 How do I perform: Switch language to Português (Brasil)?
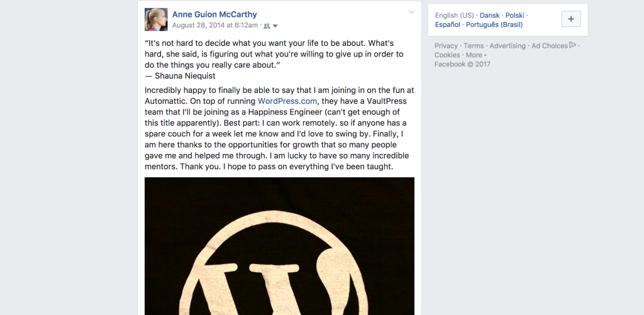(x=494, y=25)
